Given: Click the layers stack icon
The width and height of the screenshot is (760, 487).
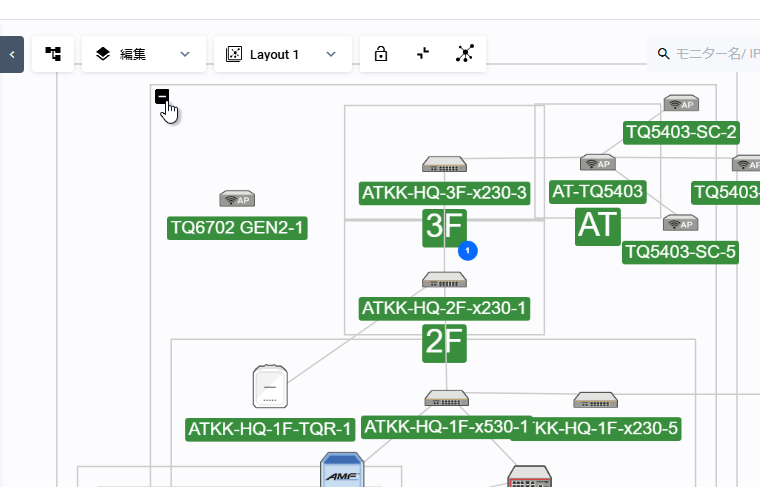Looking at the screenshot, I should pyautogui.click(x=103, y=54).
